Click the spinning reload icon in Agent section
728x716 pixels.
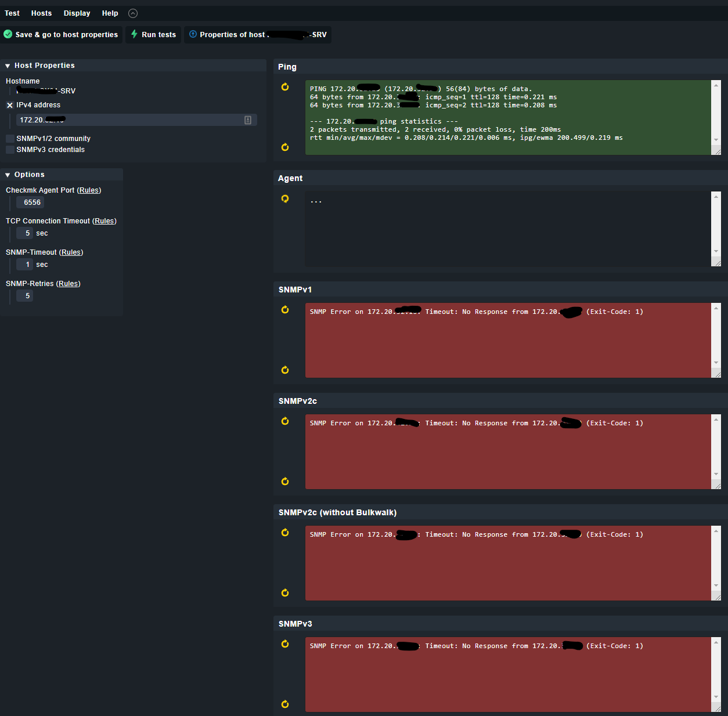click(285, 198)
